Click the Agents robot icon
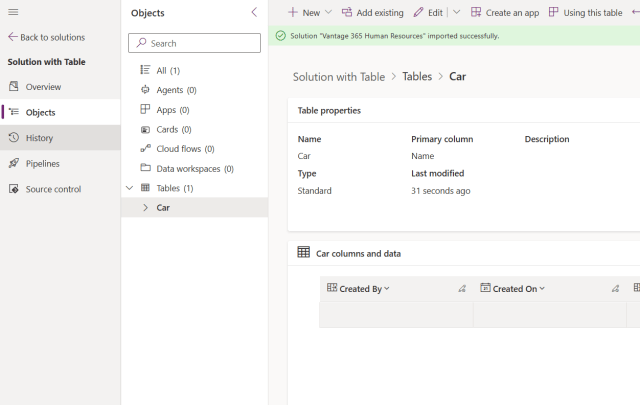The height and width of the screenshot is (405, 640). (x=145, y=89)
